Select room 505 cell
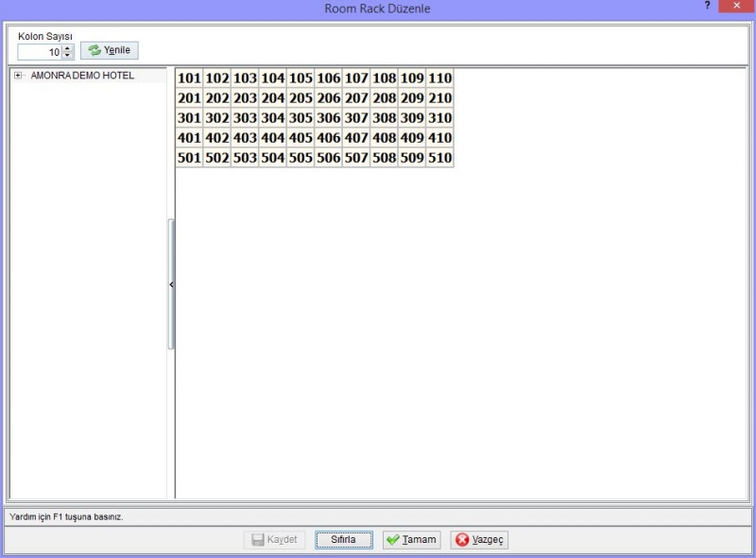Viewport: 756px width, 558px height. point(301,157)
